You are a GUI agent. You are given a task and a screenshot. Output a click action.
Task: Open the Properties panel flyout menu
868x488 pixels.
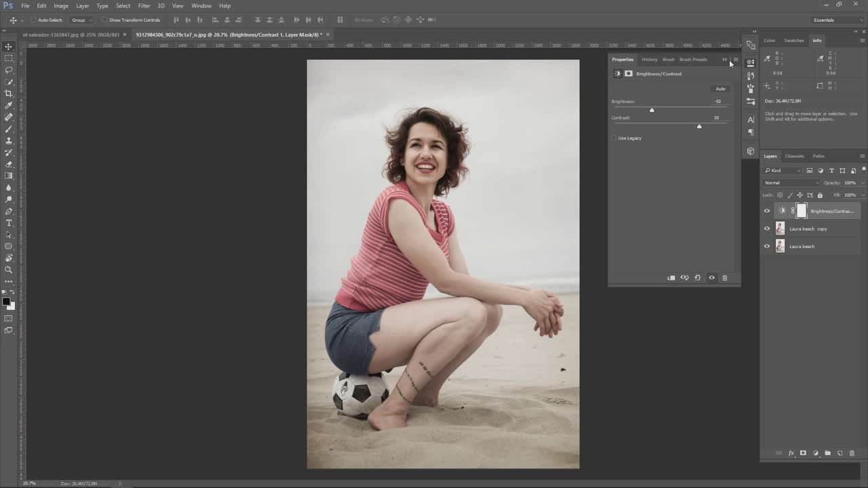coord(736,60)
